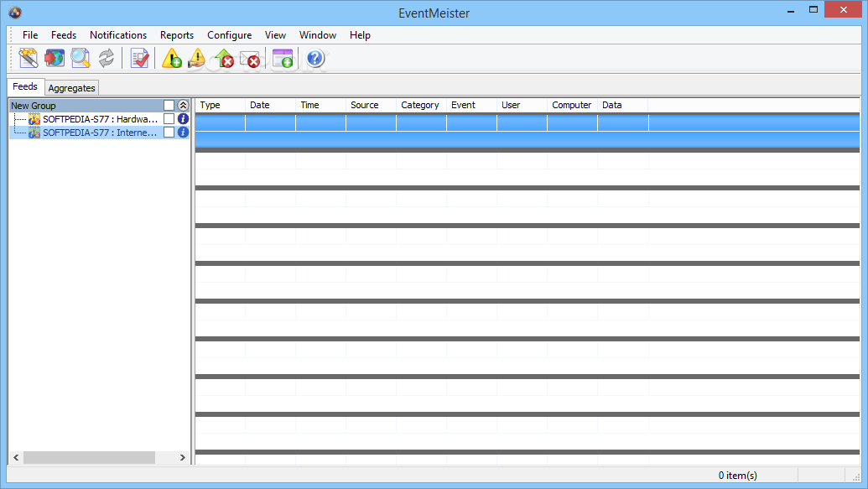Sort by the Data column header

click(623, 105)
